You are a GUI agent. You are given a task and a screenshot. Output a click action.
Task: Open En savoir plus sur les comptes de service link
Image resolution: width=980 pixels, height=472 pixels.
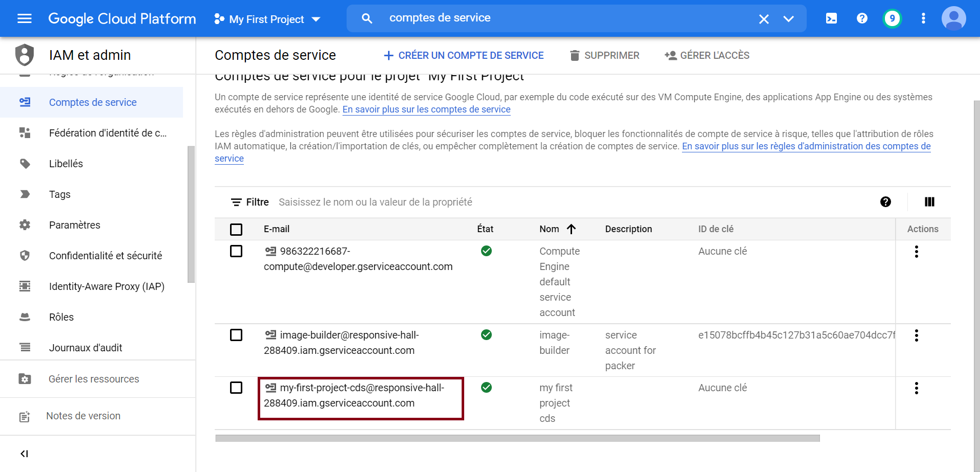click(x=426, y=109)
